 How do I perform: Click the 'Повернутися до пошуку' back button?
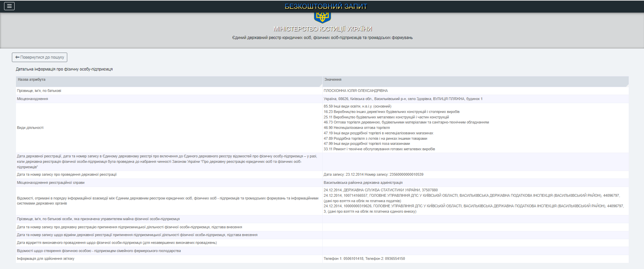(39, 57)
